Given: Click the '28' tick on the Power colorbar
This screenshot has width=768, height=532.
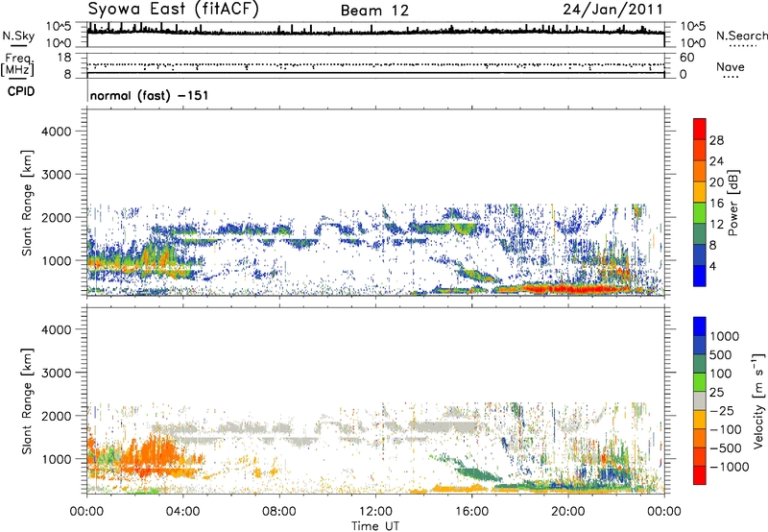Looking at the screenshot, I should (716, 140).
